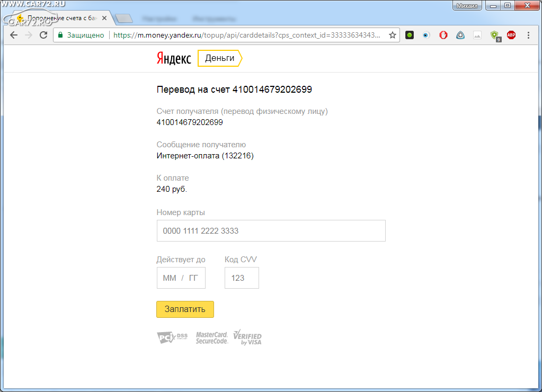The height and width of the screenshot is (392, 542).
Task: Focus the Номер карты input field
Action: (271, 230)
